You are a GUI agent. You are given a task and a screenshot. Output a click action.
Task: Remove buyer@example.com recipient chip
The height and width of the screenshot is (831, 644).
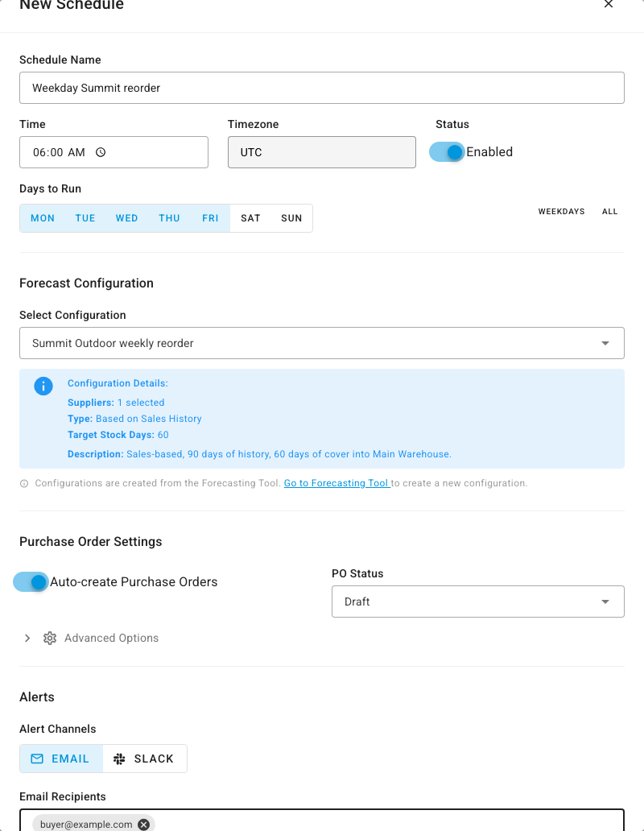(x=143, y=824)
